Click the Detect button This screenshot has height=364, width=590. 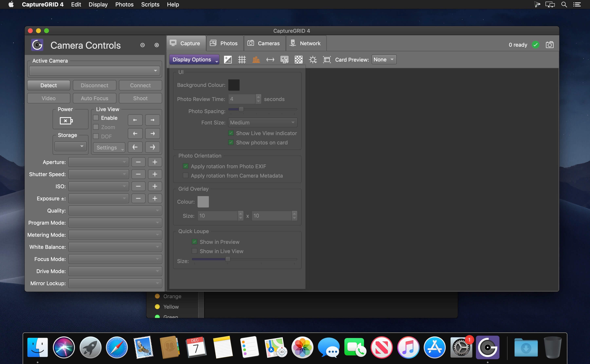49,85
